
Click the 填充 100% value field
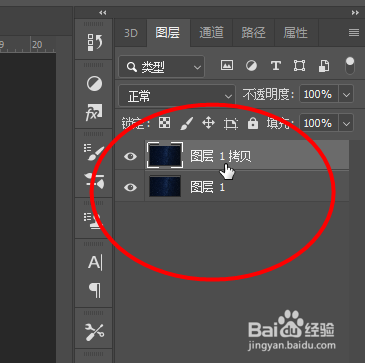[x=319, y=124]
